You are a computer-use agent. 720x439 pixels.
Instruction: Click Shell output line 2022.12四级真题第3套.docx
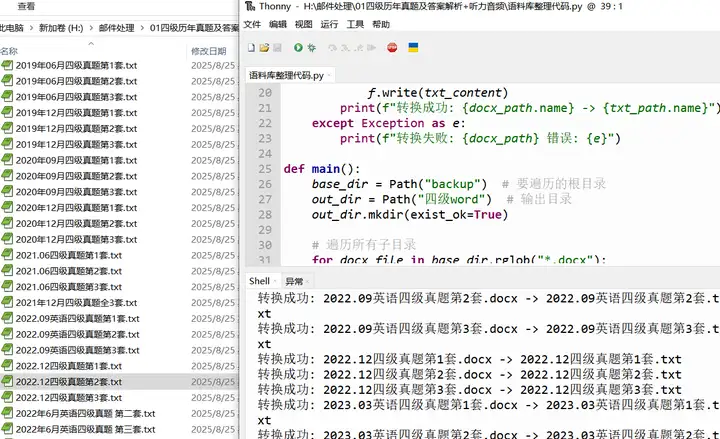point(469,389)
